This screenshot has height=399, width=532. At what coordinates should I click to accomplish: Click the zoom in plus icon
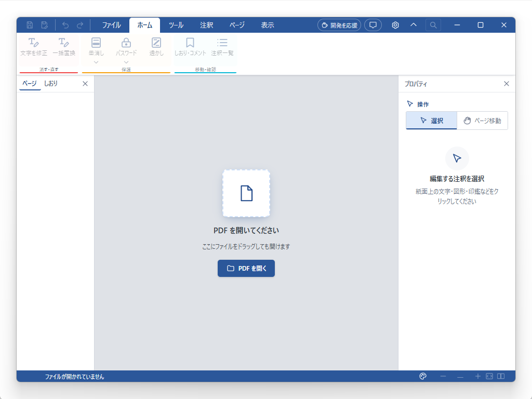[478, 376]
